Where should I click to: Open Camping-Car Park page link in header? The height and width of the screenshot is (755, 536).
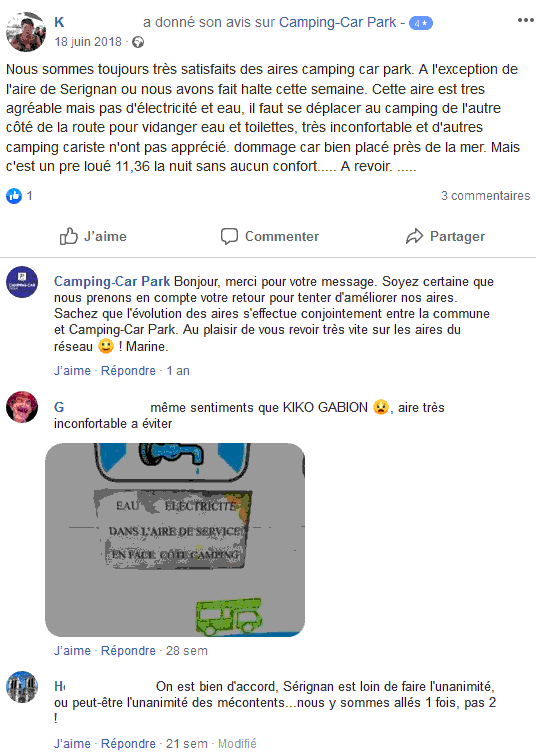coord(338,22)
